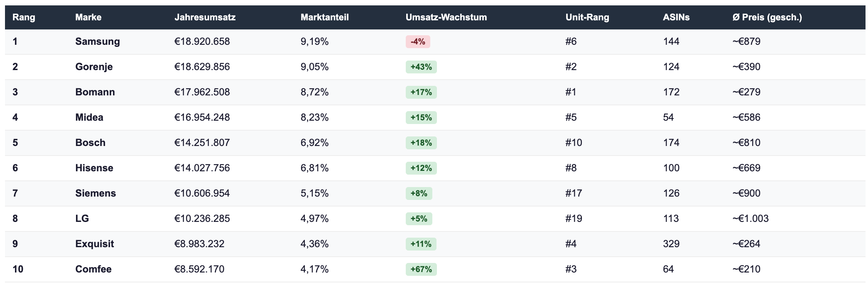The height and width of the screenshot is (287, 868).
Task: Click Samsung's revenue €18.920.658
Action: coord(202,41)
